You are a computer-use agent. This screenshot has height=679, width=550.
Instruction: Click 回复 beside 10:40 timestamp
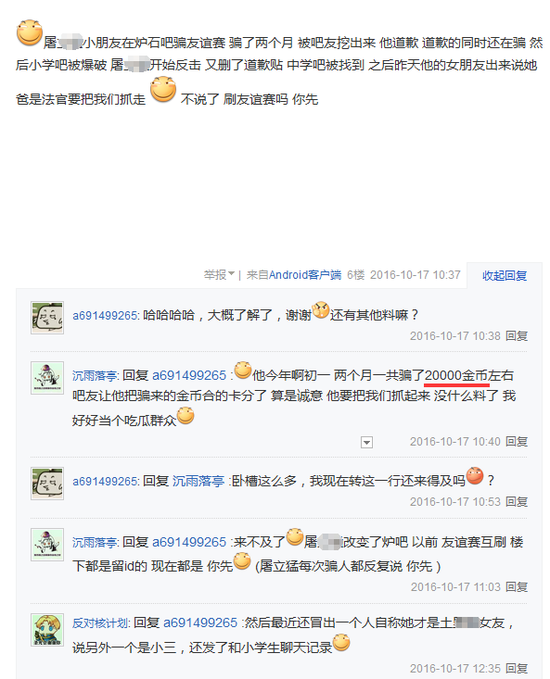coord(517,442)
